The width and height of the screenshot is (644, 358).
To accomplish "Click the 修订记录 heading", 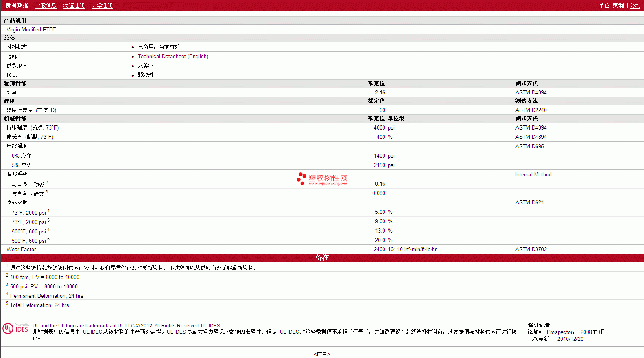I will [x=539, y=325].
